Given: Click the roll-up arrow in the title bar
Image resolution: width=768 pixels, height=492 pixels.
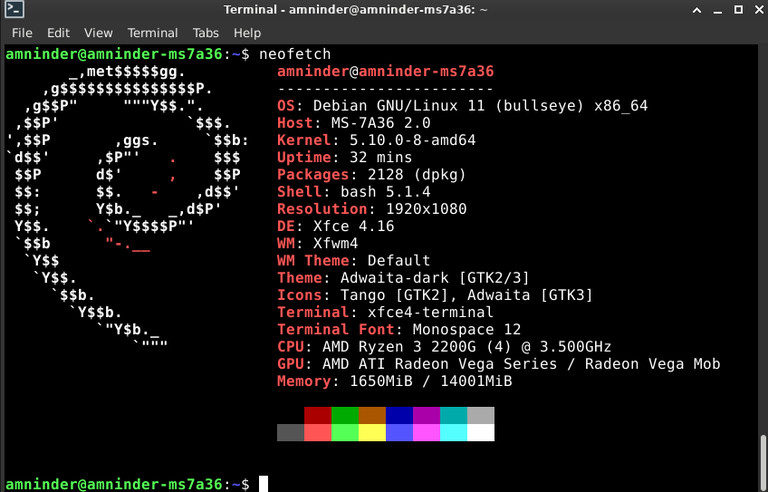Looking at the screenshot, I should point(696,10).
